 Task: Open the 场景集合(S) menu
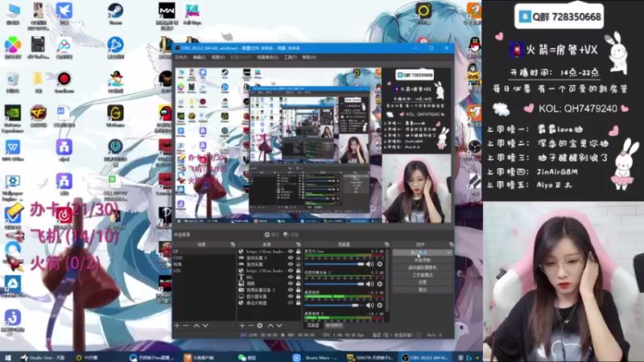pos(267,57)
